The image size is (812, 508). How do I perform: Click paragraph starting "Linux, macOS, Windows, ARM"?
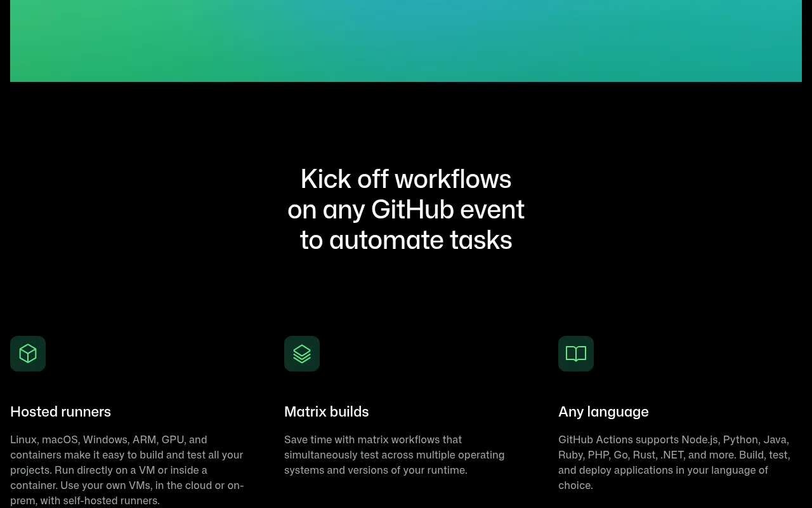(x=127, y=470)
